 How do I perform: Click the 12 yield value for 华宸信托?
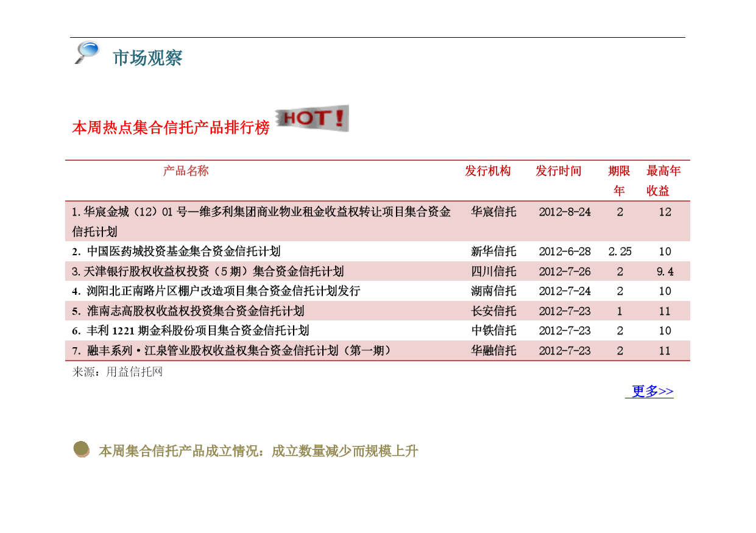point(665,212)
